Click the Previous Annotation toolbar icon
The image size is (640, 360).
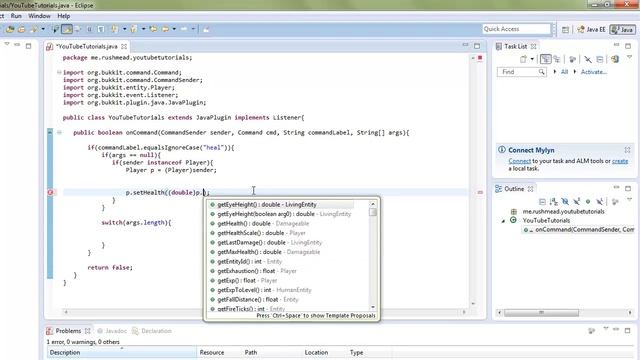pyautogui.click(x=134, y=29)
